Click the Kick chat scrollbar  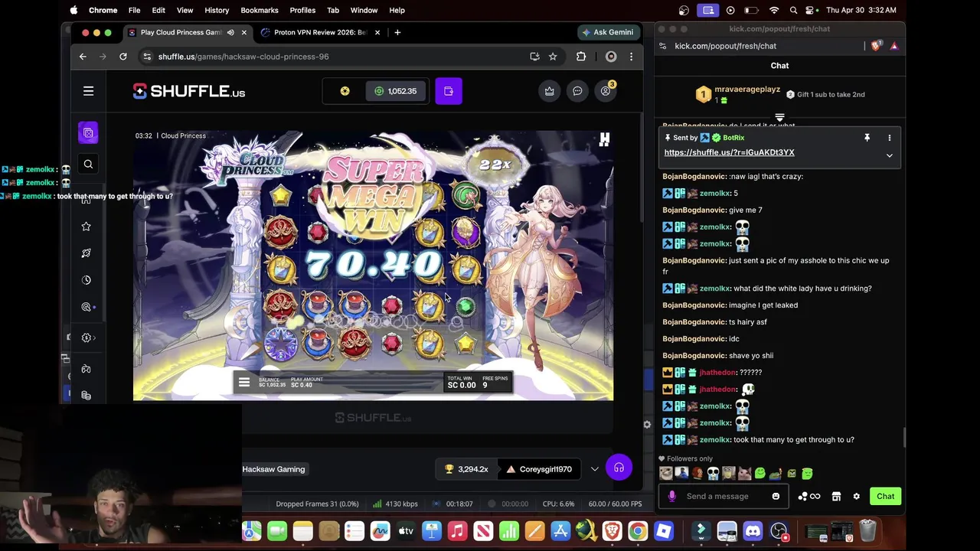(904, 439)
